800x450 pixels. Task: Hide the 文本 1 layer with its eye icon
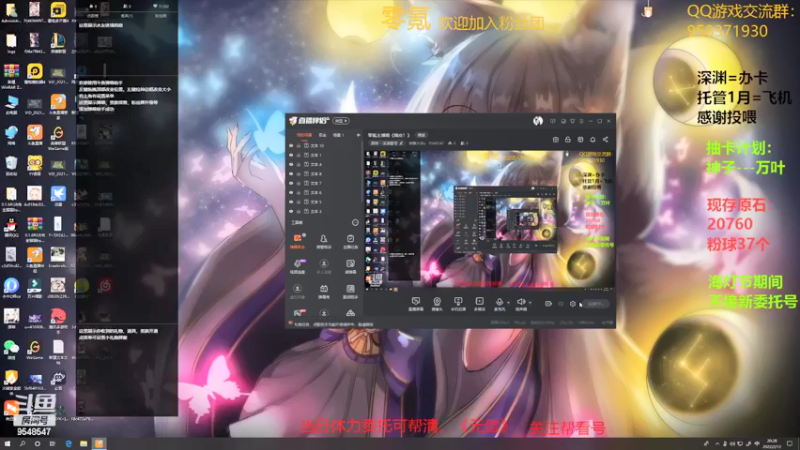point(291,155)
